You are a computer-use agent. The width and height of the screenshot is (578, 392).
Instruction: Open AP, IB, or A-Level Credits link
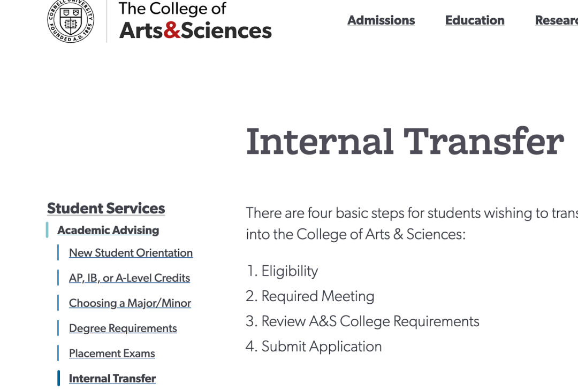pos(130,278)
